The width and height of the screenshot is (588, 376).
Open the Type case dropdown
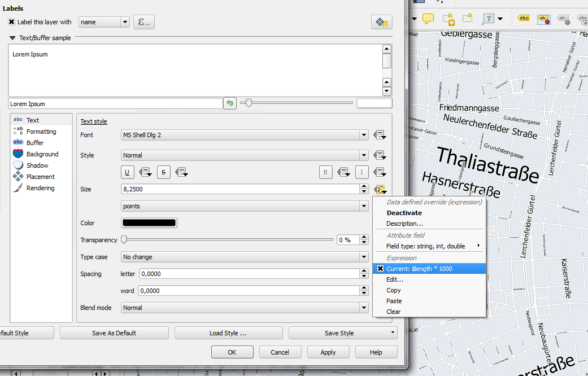(x=245, y=257)
